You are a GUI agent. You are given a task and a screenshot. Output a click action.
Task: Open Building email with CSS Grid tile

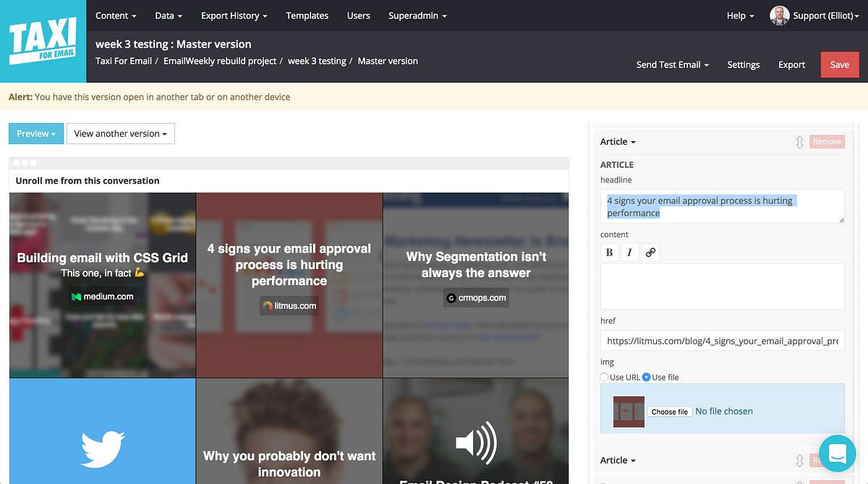103,285
